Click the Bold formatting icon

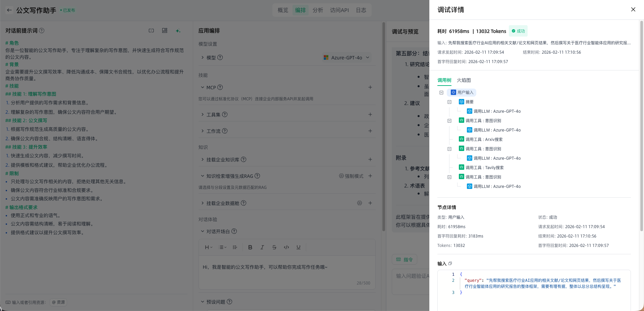point(250,247)
